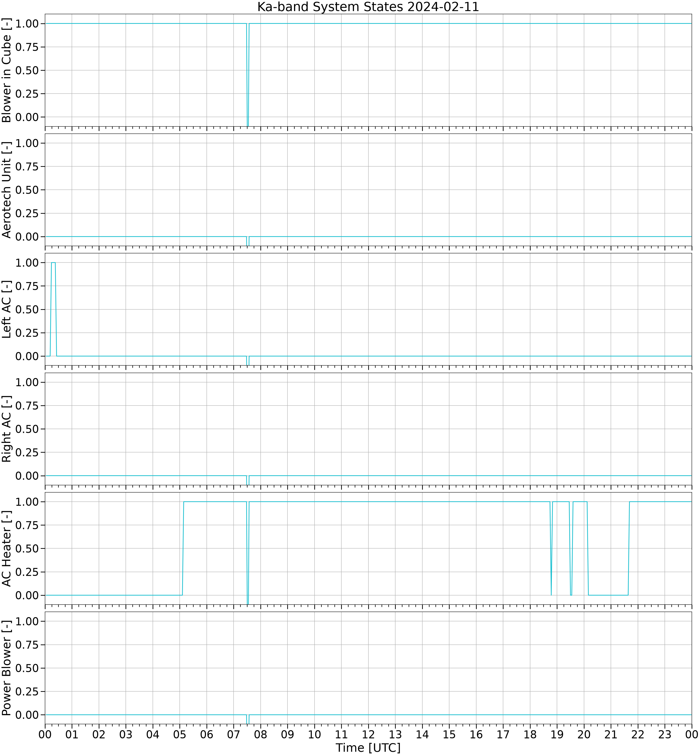Click the AC Heater rising edge near 21:40
Image resolution: width=700 pixels, height=756 pixels.
click(629, 548)
